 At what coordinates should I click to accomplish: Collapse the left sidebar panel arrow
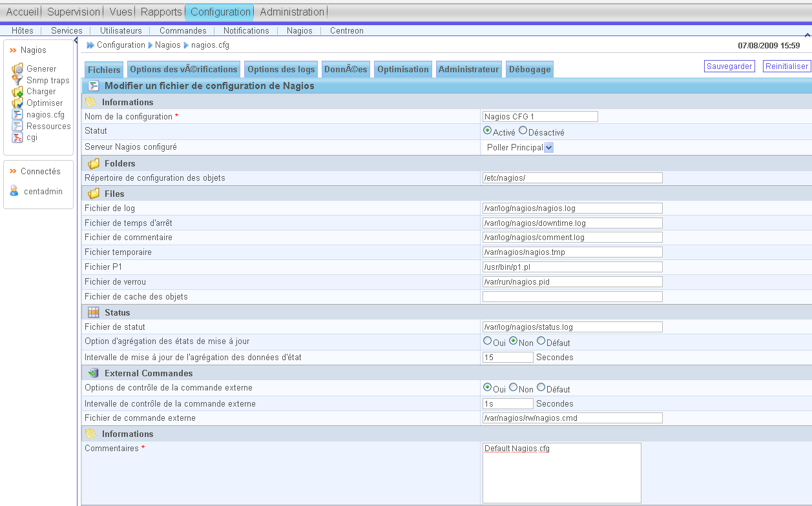point(76,41)
